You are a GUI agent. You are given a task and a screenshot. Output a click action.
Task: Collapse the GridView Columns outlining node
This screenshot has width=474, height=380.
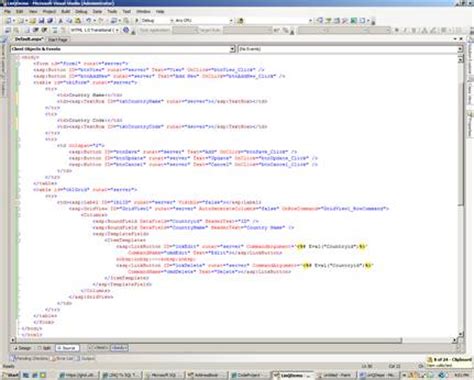(19, 215)
